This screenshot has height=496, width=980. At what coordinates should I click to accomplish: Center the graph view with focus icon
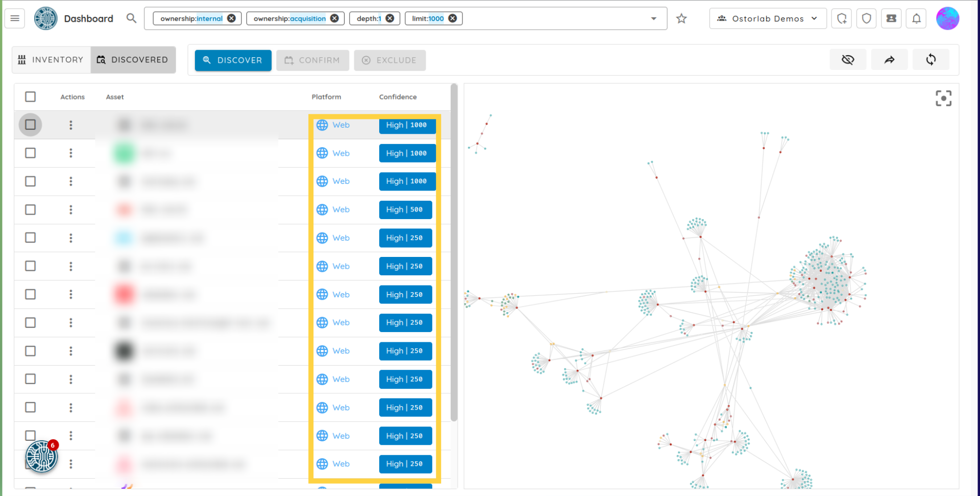[x=943, y=98]
